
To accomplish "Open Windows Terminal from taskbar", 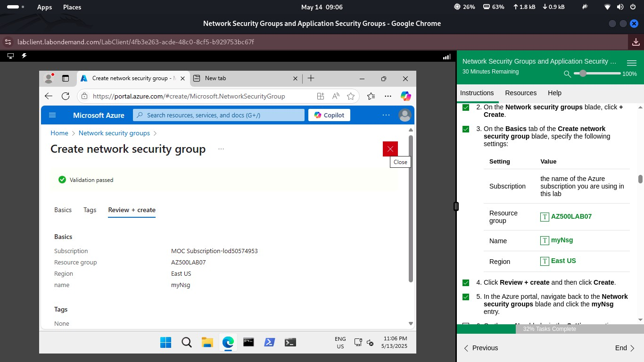I will tap(290, 342).
